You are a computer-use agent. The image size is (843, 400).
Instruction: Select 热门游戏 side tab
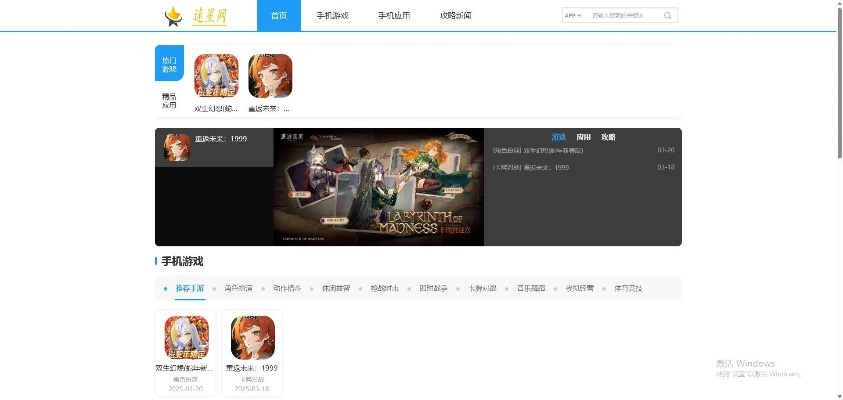click(x=169, y=63)
